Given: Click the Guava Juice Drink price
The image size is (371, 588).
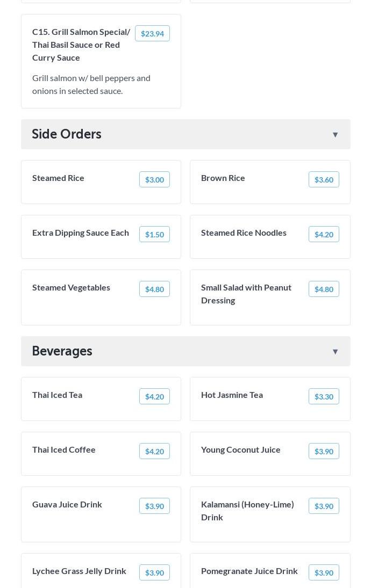Looking at the screenshot, I should [154, 506].
